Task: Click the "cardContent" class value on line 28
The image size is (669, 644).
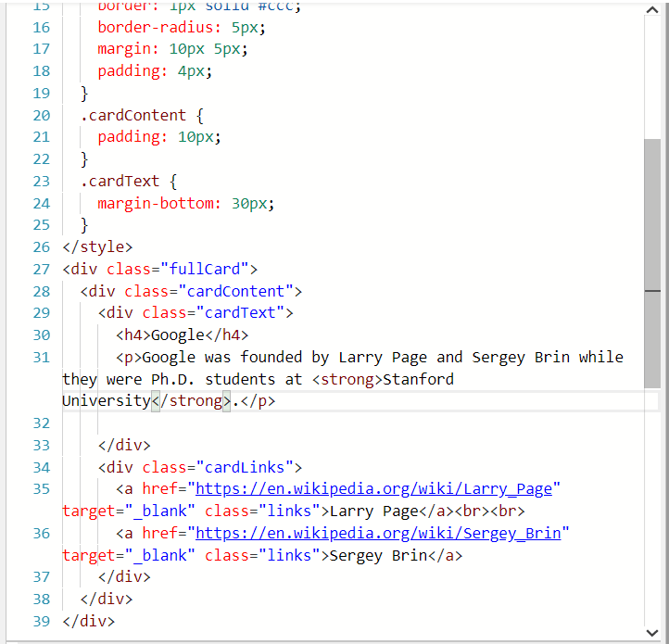Action: tap(235, 292)
